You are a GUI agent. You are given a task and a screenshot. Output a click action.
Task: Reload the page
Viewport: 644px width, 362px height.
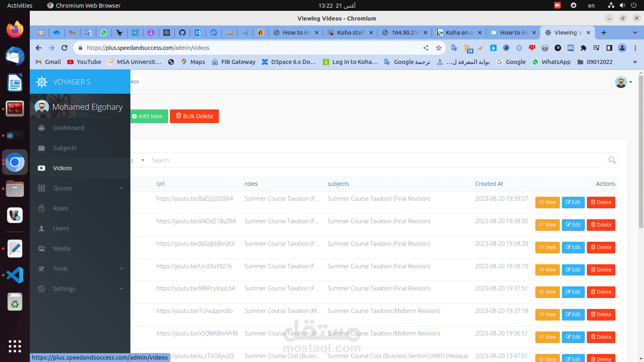[x=64, y=48]
